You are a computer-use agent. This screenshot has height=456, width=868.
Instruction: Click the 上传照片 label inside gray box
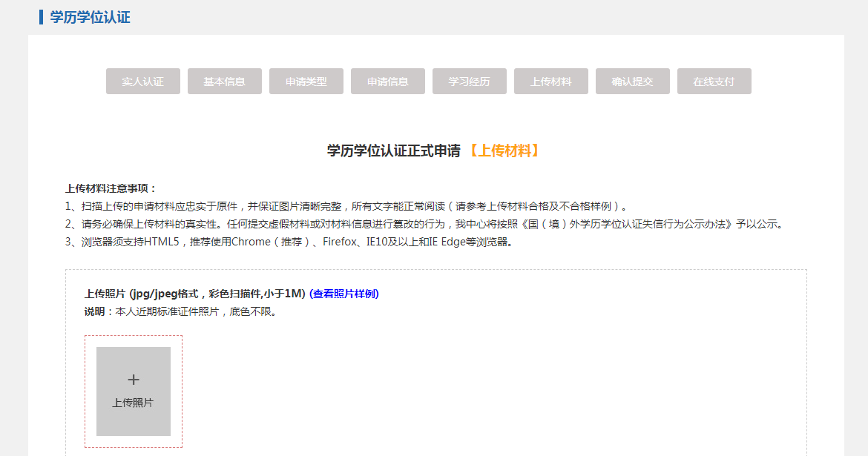[133, 403]
